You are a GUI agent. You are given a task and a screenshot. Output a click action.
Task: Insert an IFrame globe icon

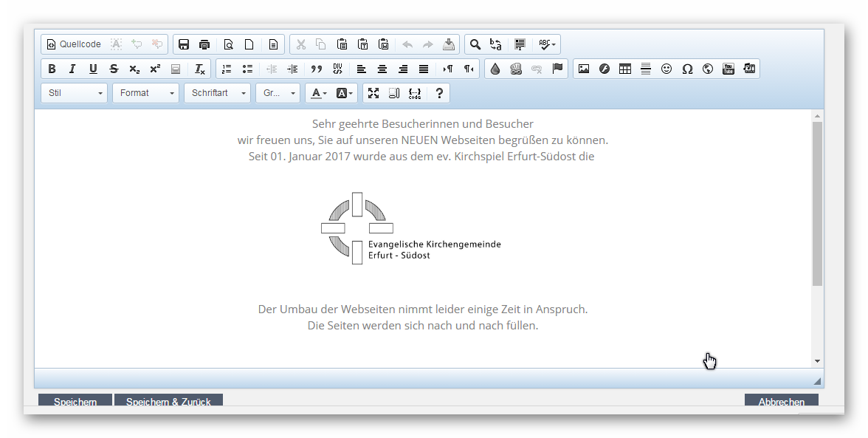coord(707,69)
